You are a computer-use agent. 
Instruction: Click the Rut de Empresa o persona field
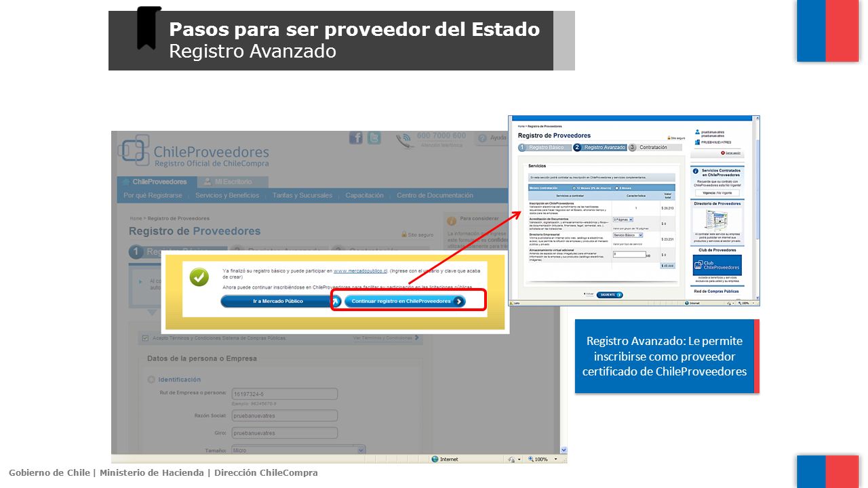pyautogui.click(x=284, y=394)
